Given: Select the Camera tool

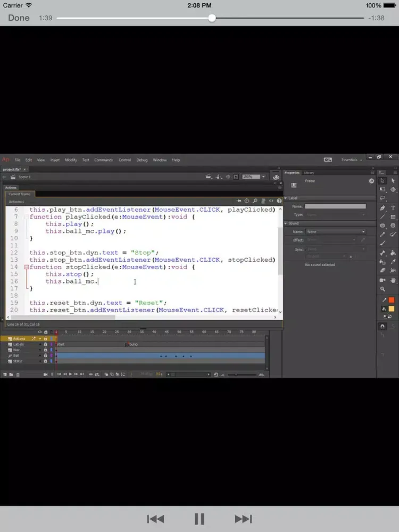Looking at the screenshot, I should [x=383, y=280].
